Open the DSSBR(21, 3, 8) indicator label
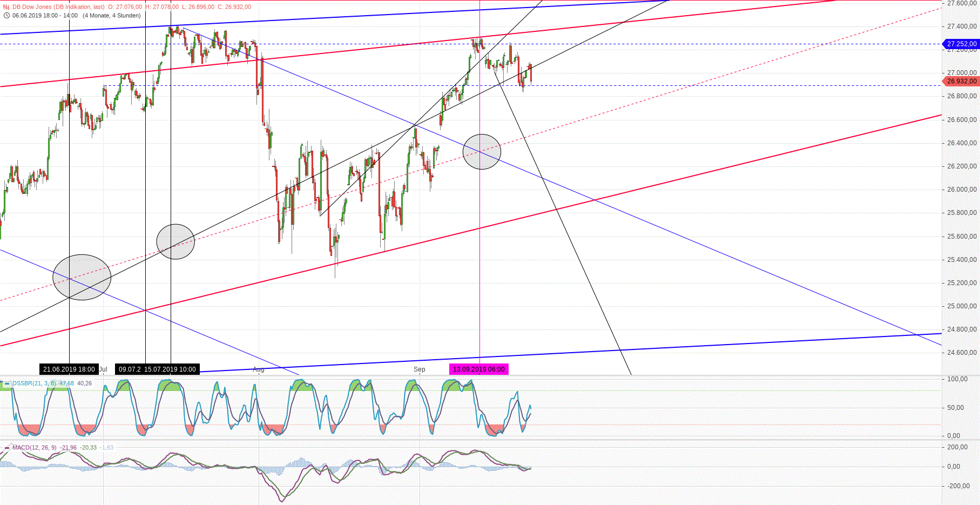The height and width of the screenshot is (505, 980). (x=34, y=383)
